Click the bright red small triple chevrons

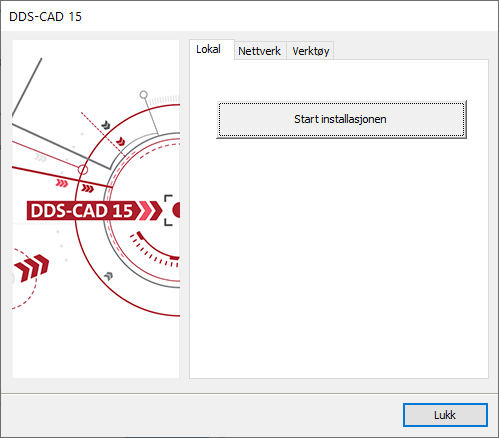62,183
